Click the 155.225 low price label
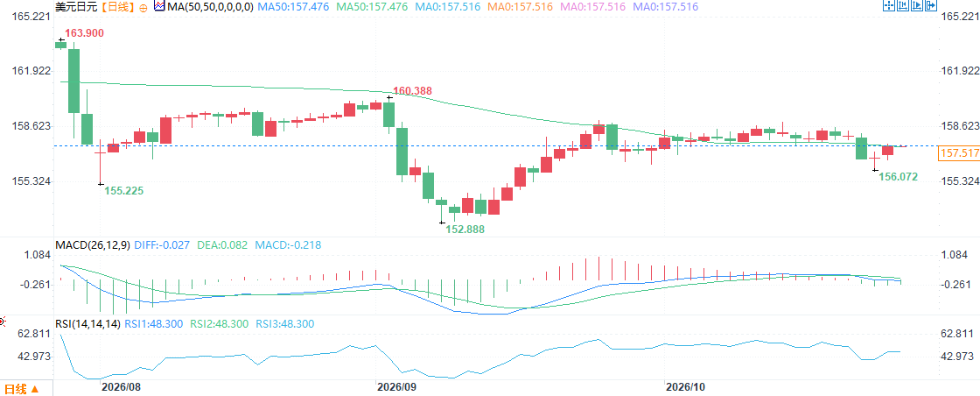980x396 pixels. [123, 191]
